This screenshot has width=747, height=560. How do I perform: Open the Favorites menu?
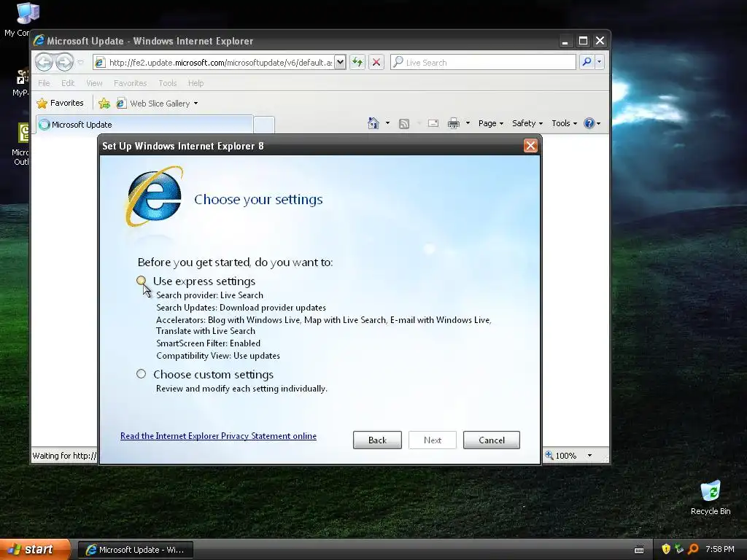[x=130, y=83]
